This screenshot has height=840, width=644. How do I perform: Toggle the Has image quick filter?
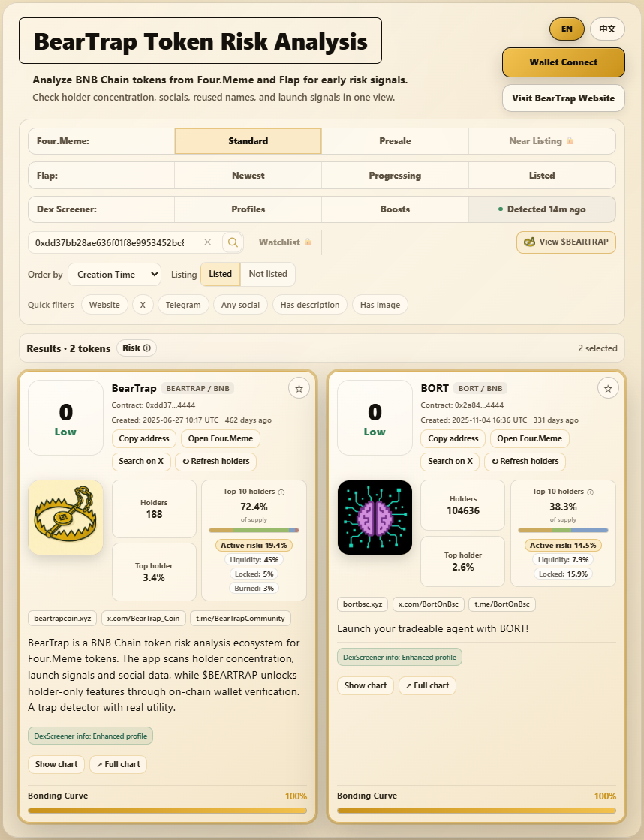tap(380, 305)
